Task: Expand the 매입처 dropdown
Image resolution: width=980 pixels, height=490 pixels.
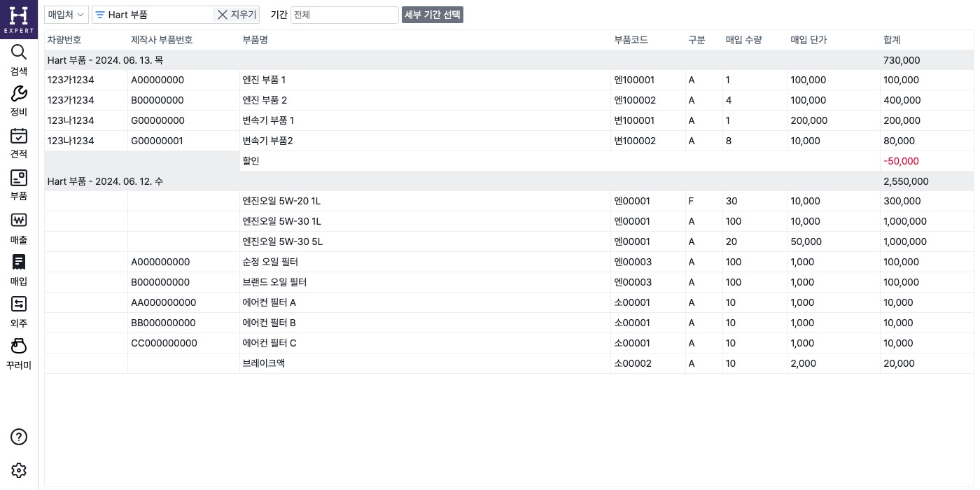Action: 66,15
